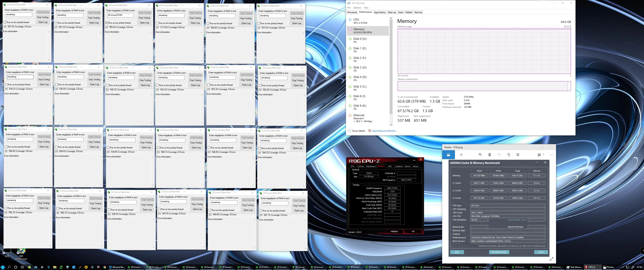Click Validate button in ROG CPU-Z
The image size is (644, 270).
pyautogui.click(x=394, y=231)
